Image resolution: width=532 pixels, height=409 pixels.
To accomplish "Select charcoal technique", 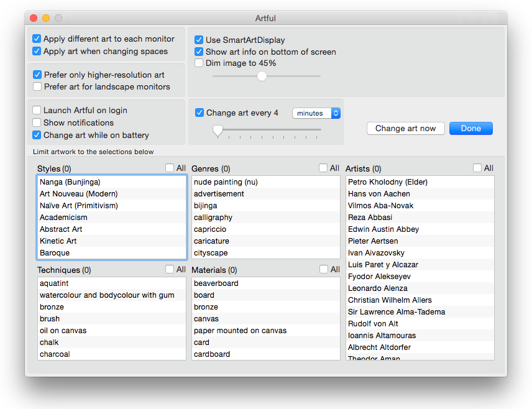I will (112, 354).
